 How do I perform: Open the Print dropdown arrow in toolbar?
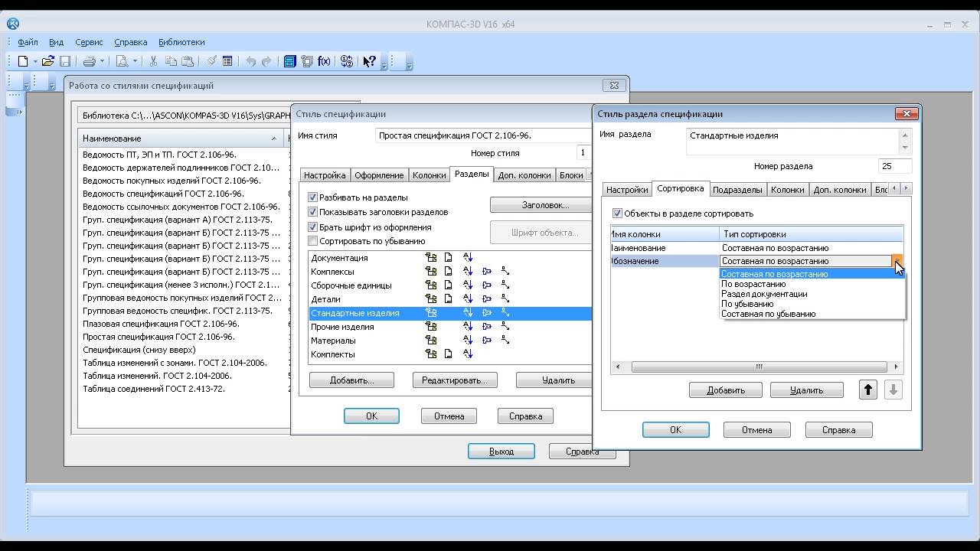pyautogui.click(x=101, y=61)
